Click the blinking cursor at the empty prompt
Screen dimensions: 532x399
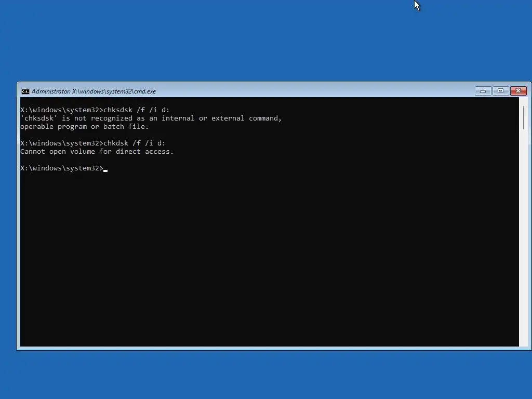[105, 170]
